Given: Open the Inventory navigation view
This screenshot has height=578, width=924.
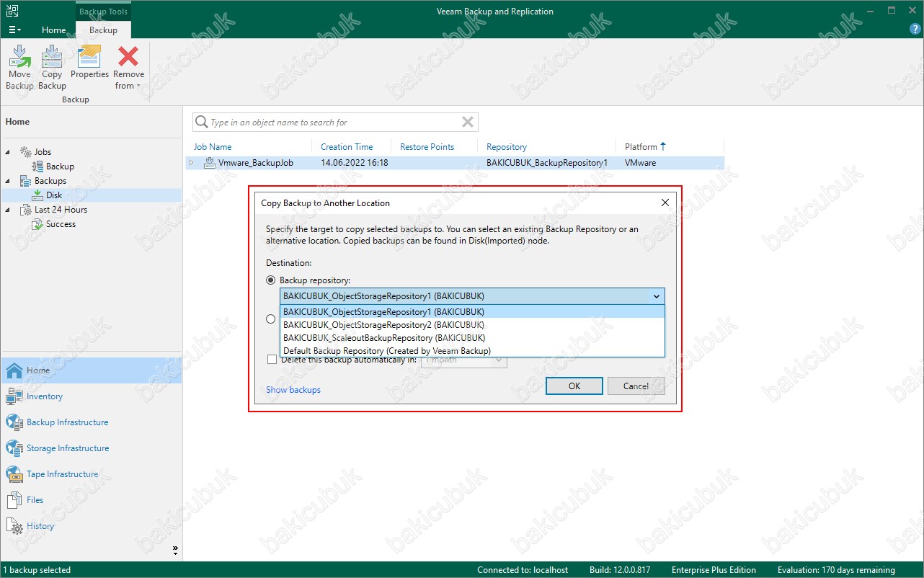Looking at the screenshot, I should click(x=91, y=396).
